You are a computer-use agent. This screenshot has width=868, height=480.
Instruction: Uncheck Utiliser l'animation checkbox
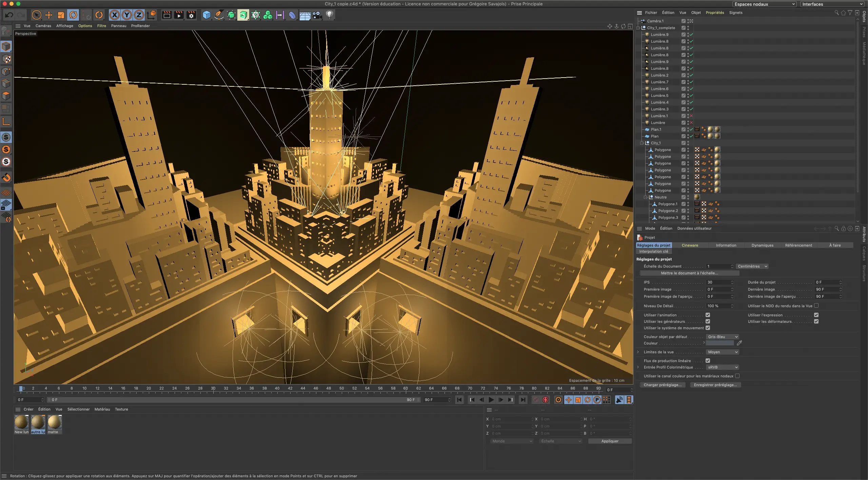708,315
